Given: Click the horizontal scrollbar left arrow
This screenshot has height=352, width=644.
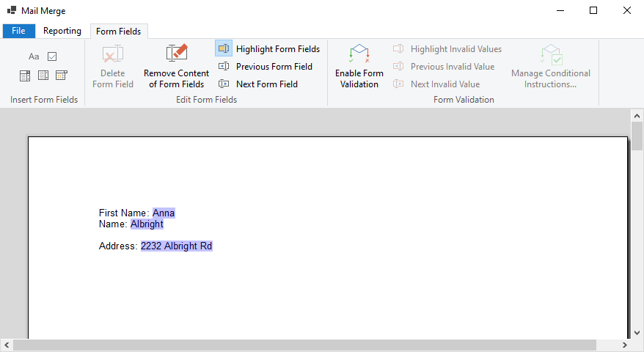Looking at the screenshot, I should point(7,345).
